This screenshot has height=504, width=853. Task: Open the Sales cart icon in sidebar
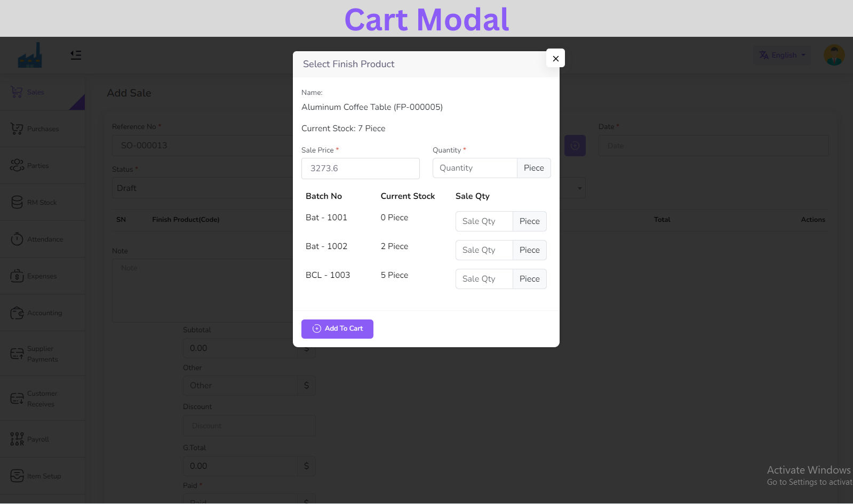point(17,92)
